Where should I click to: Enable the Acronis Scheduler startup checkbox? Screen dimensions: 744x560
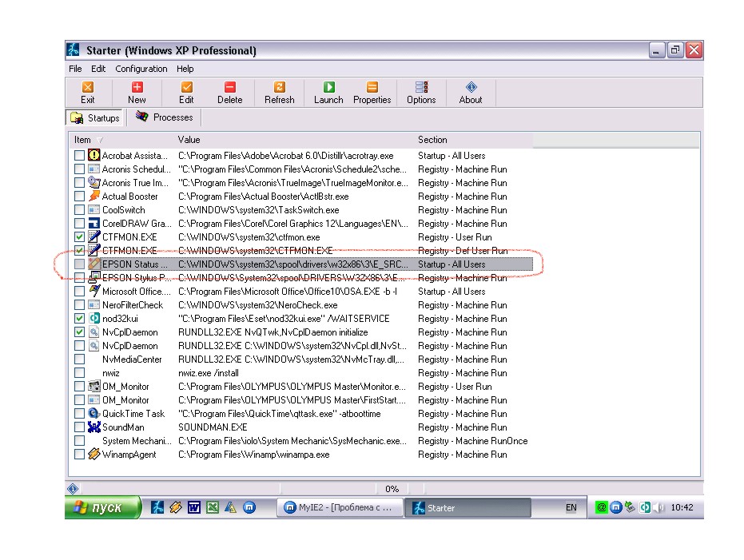tap(79, 169)
